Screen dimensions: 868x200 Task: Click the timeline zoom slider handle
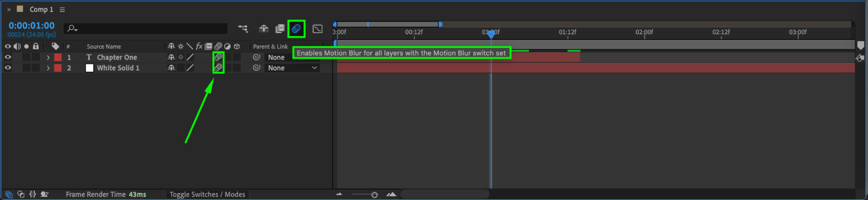click(374, 195)
